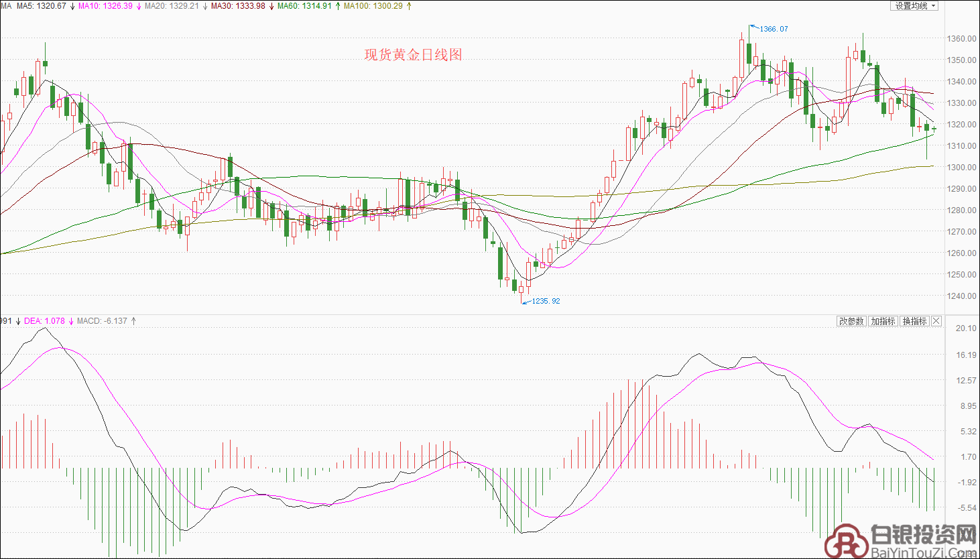Click the 加指标 button

(883, 322)
